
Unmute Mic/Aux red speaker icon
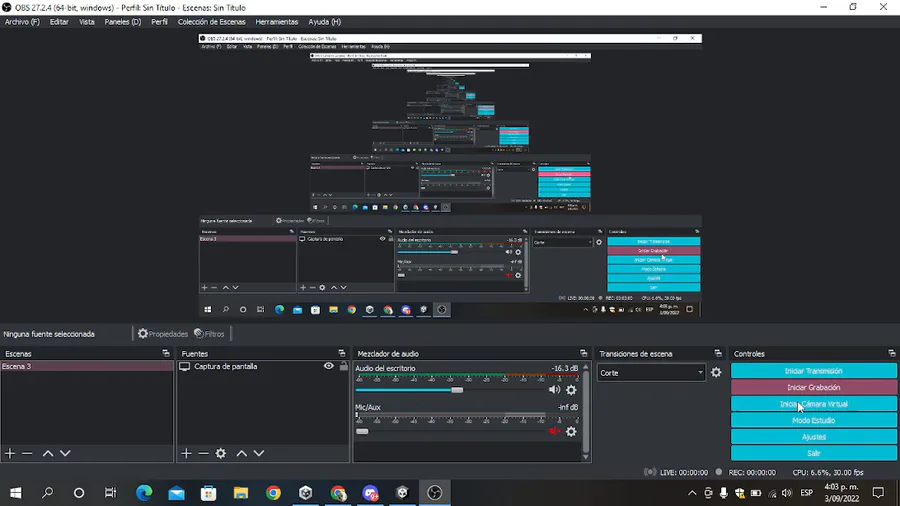(554, 431)
